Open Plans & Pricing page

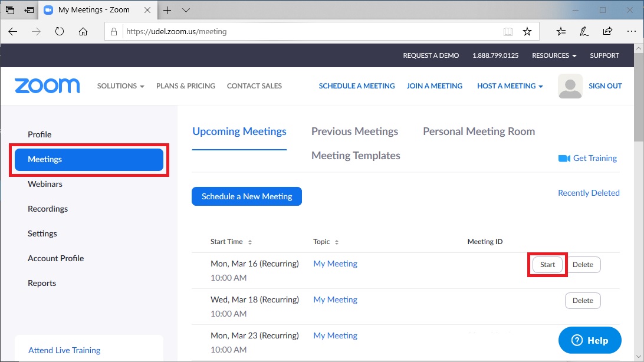(186, 85)
